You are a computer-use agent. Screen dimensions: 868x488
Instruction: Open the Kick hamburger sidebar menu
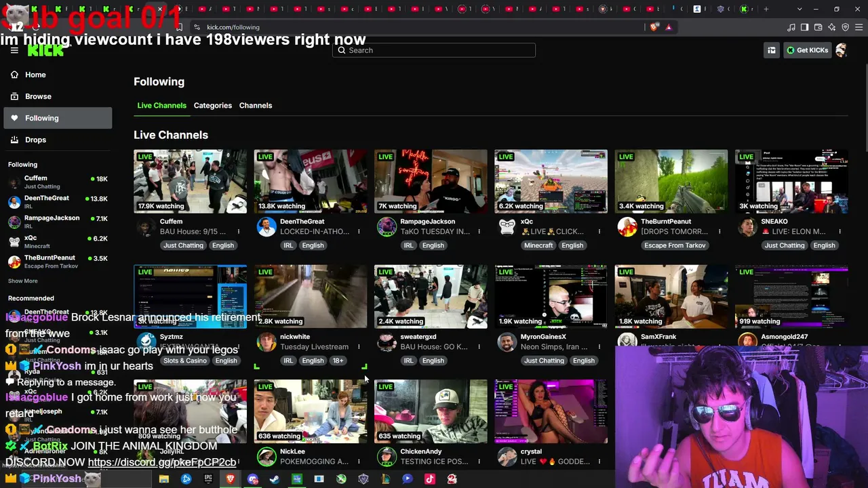[14, 50]
